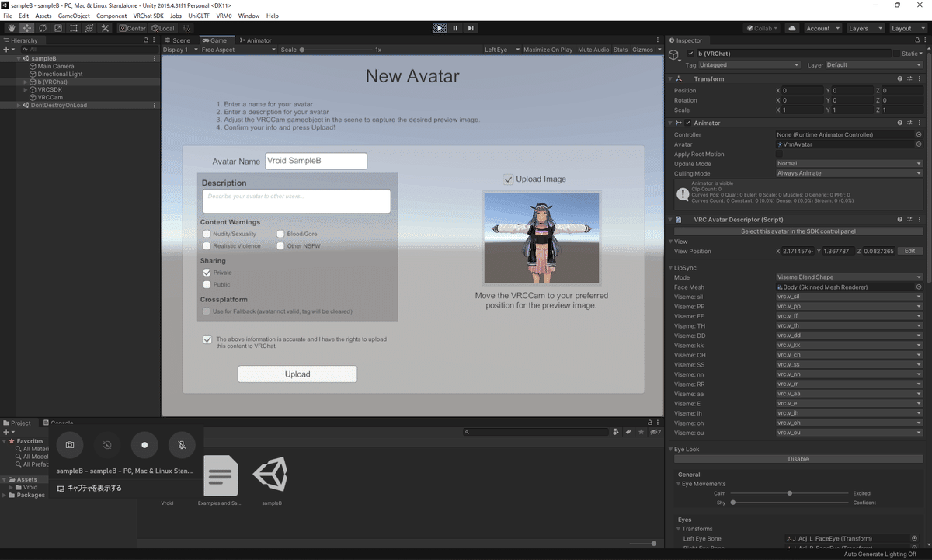Screen dimensions: 932x560
Task: Toggle Public sharing checkbox
Action: tap(207, 285)
